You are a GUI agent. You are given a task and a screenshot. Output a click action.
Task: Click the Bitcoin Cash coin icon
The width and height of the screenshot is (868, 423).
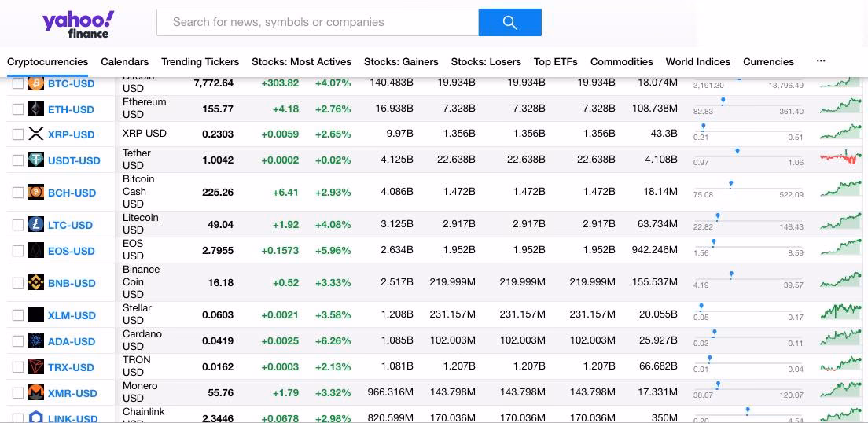tap(36, 192)
